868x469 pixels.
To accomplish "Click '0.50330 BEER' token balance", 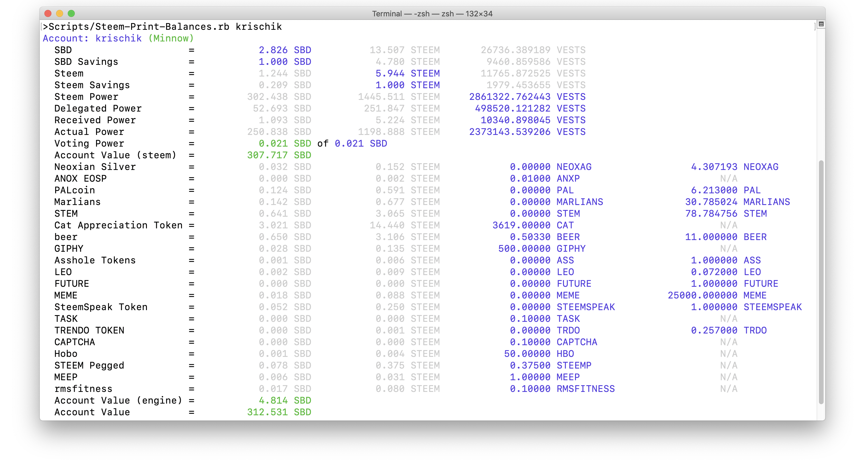I will point(544,237).
